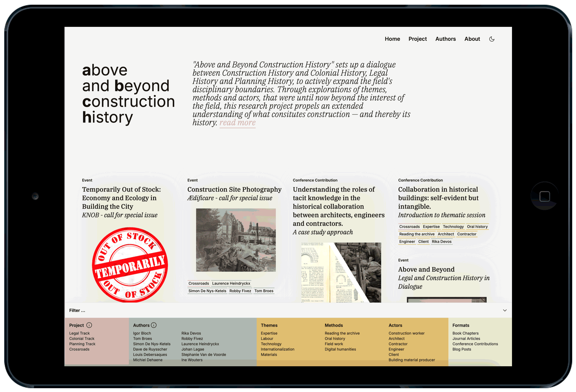Filter by Crossroads in Project filter

tap(79, 349)
